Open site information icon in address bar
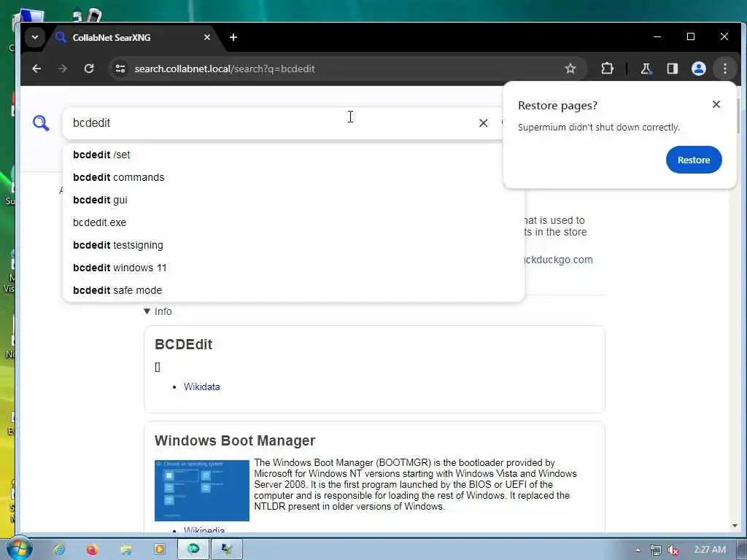Image resolution: width=747 pixels, height=560 pixels. pos(120,69)
